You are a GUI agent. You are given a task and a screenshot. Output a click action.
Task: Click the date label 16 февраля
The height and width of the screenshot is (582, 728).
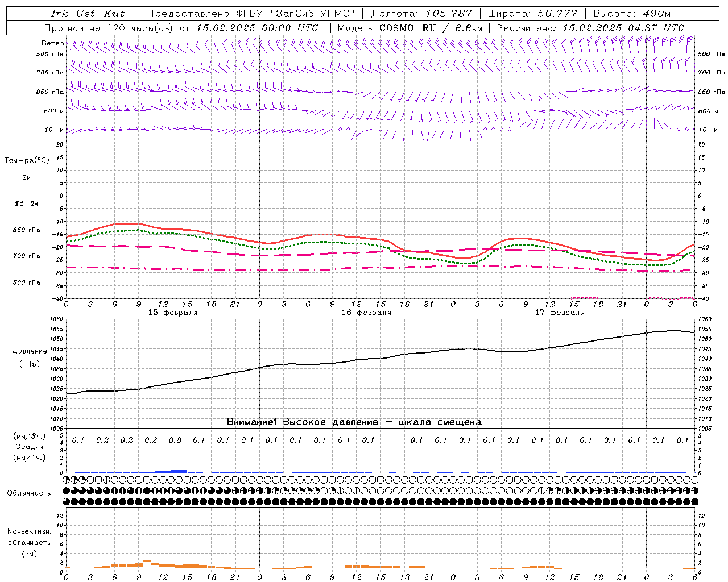366,313
